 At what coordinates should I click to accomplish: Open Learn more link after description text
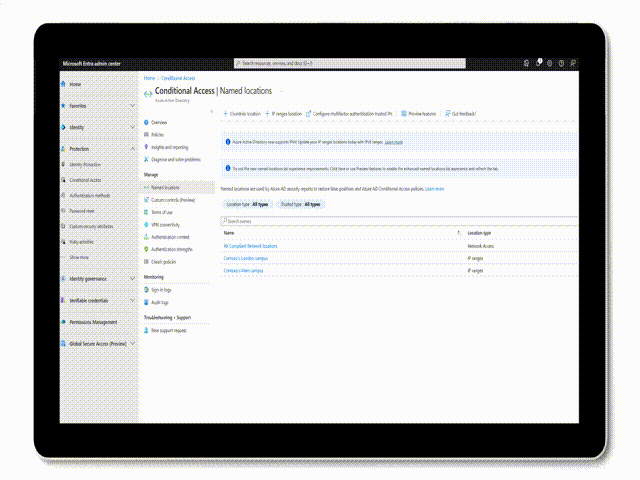[434, 189]
